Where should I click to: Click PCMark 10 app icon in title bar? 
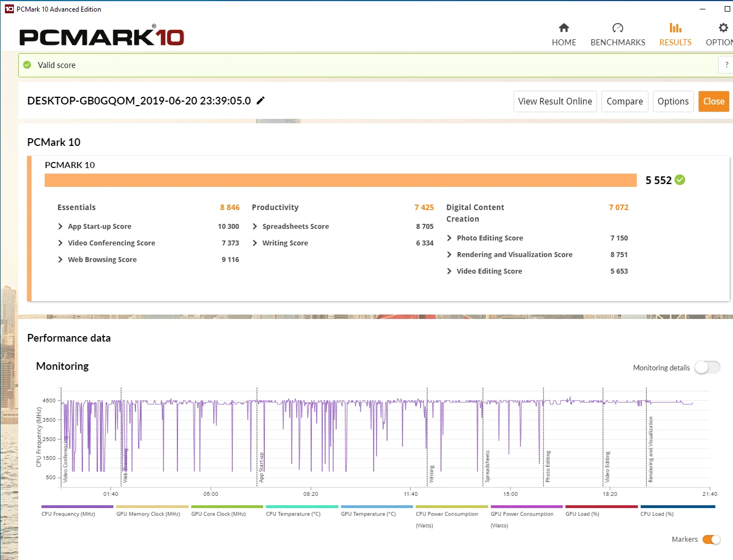click(x=9, y=9)
